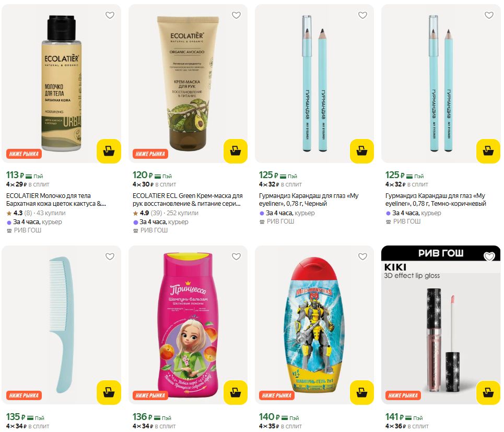Open the blue comb product image
The width and height of the screenshot is (504, 432).
pos(62,324)
